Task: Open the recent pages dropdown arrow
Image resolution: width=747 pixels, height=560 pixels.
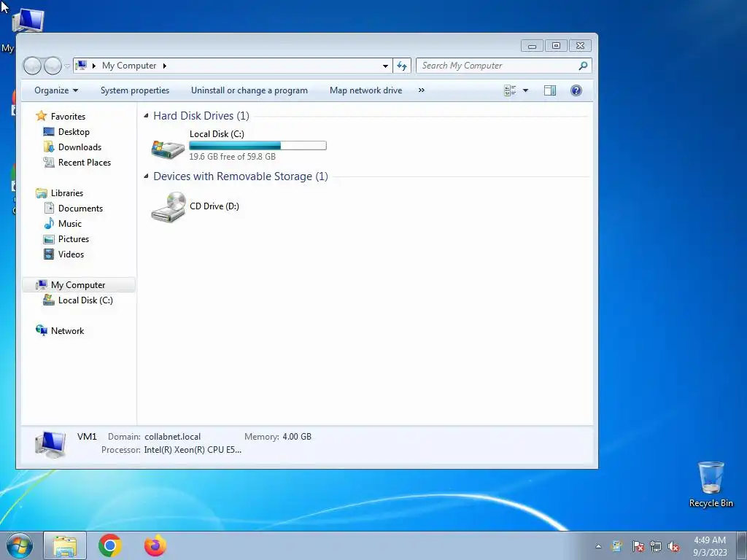Action: coord(67,66)
